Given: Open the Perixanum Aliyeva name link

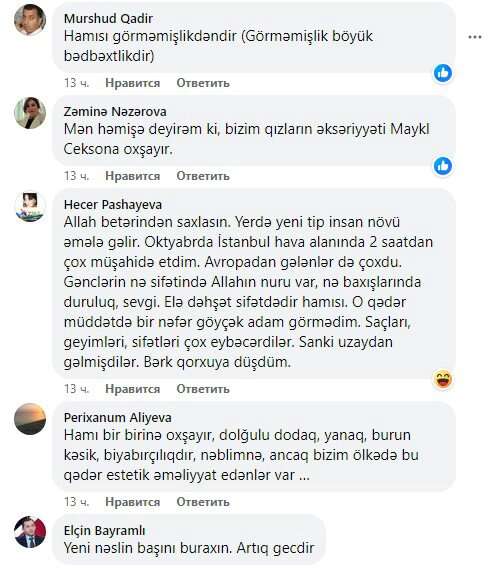Looking at the screenshot, I should [118, 418].
